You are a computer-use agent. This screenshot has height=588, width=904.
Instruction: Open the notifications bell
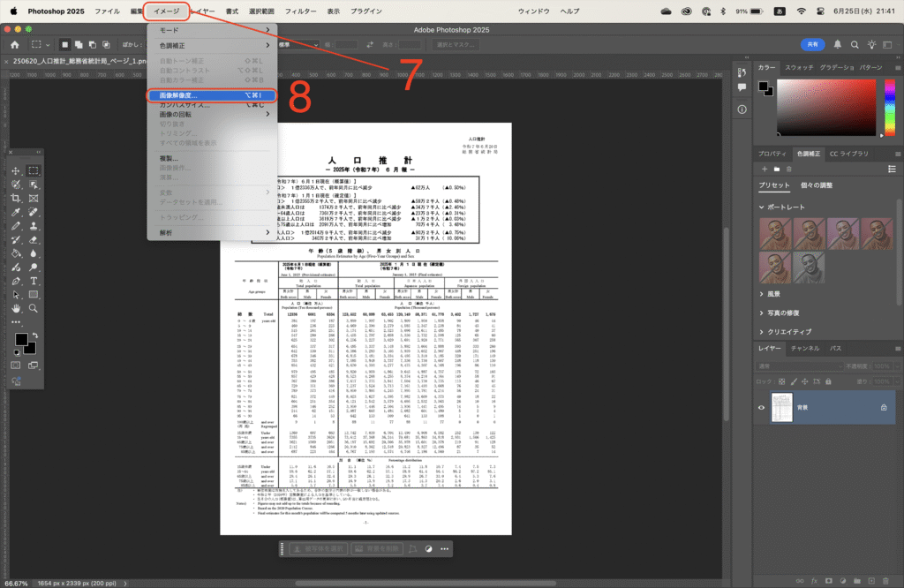click(x=837, y=45)
